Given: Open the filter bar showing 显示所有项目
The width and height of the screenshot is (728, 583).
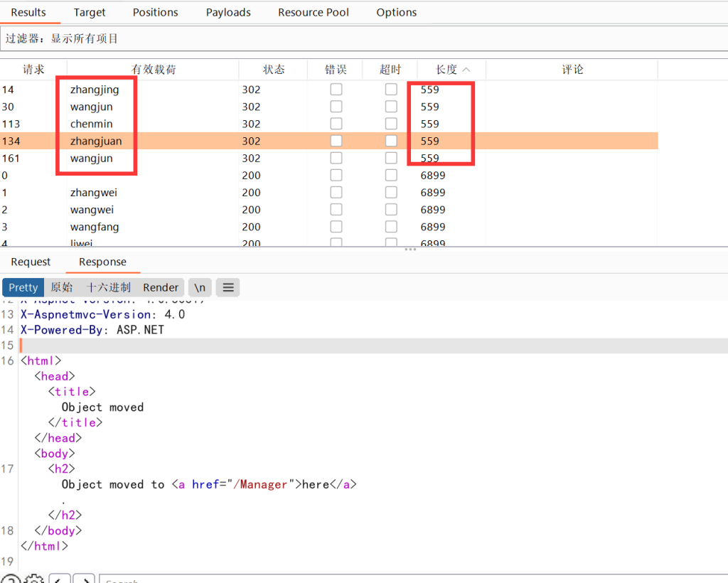Looking at the screenshot, I should coord(363,38).
